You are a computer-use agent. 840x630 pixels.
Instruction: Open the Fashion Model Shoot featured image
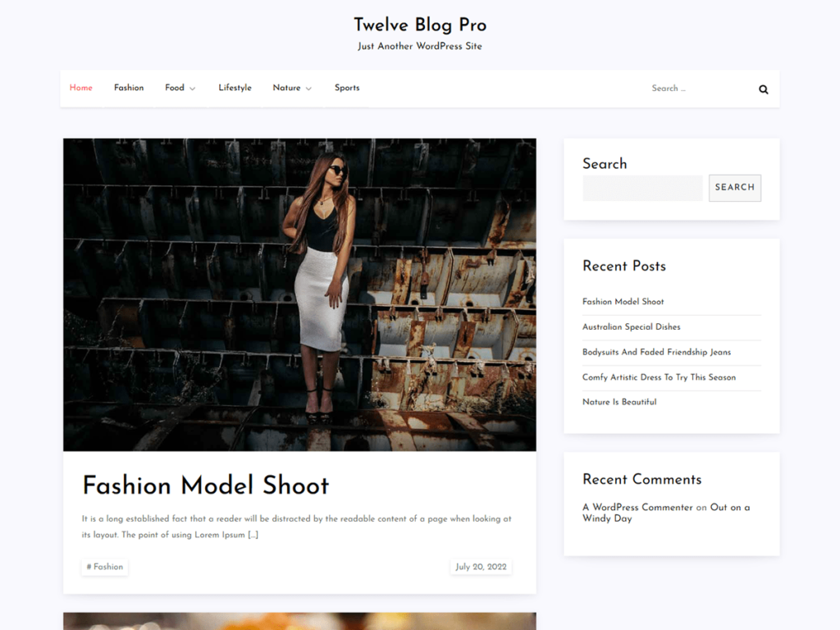pyautogui.click(x=299, y=294)
